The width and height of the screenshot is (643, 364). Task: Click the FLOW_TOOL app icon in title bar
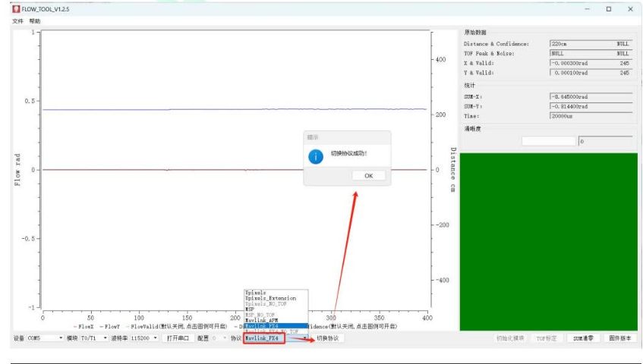(x=17, y=8)
